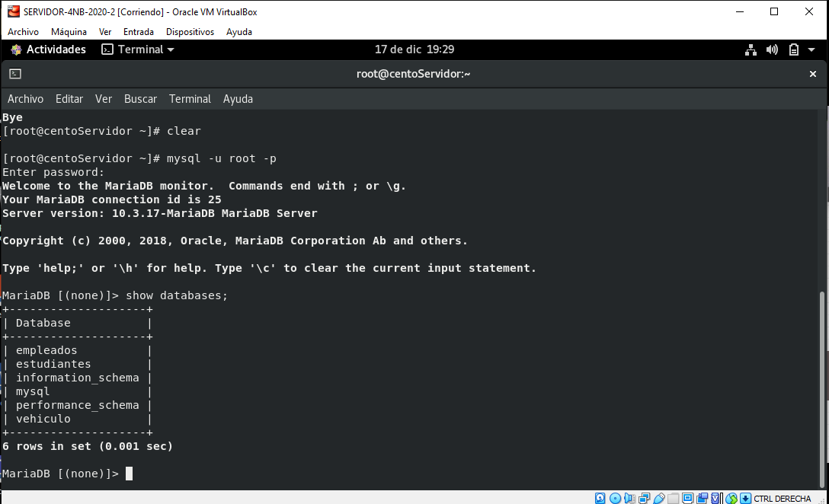
Task: Click the network icon in the GNOME top bar
Action: pyautogui.click(x=751, y=49)
